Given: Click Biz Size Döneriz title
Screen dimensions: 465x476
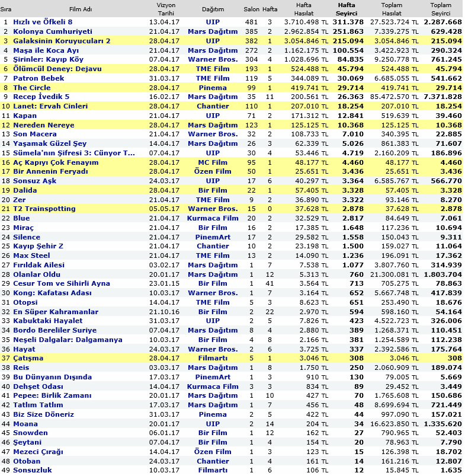Looking at the screenshot, I should (44, 414).
